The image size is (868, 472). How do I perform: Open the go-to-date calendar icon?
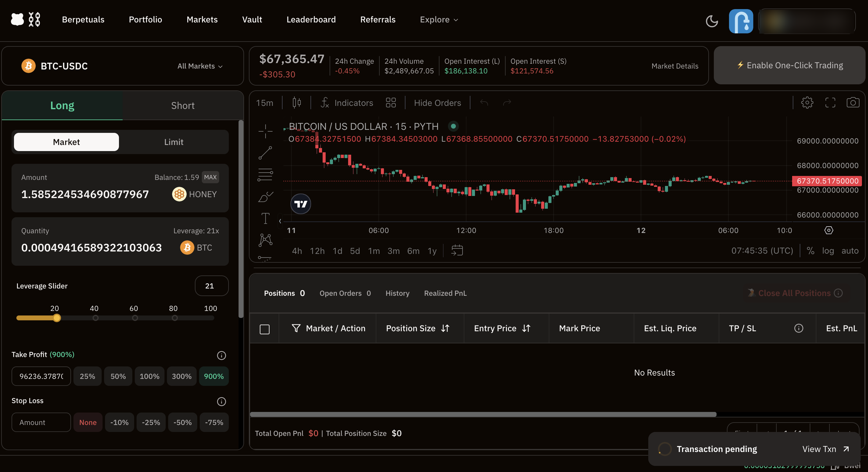click(x=457, y=250)
